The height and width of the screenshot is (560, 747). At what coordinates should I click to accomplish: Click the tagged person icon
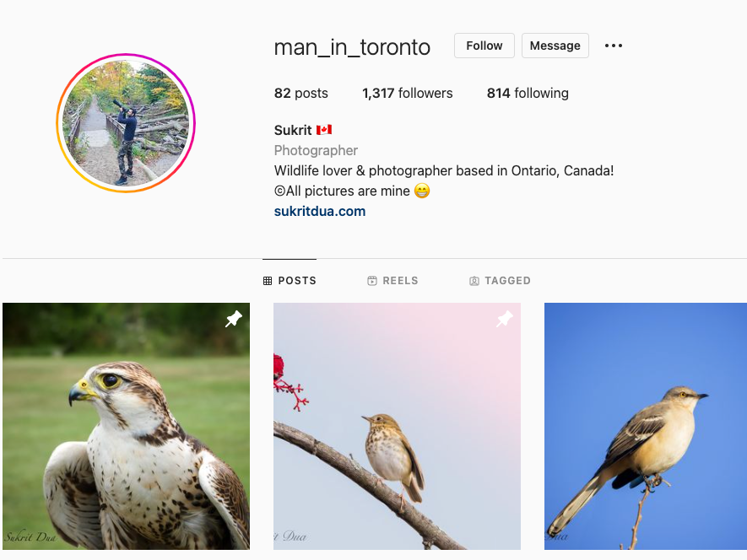(474, 281)
